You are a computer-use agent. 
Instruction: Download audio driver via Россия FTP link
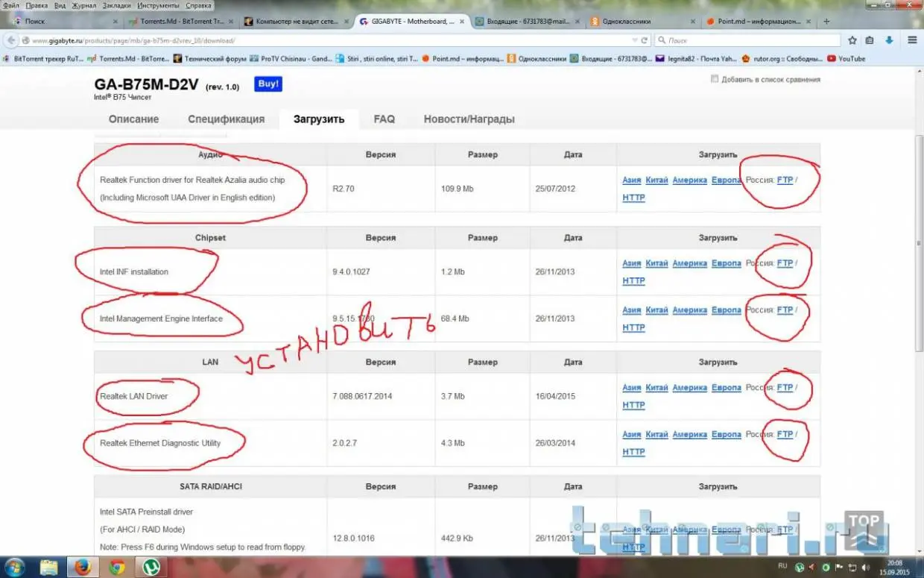point(785,180)
